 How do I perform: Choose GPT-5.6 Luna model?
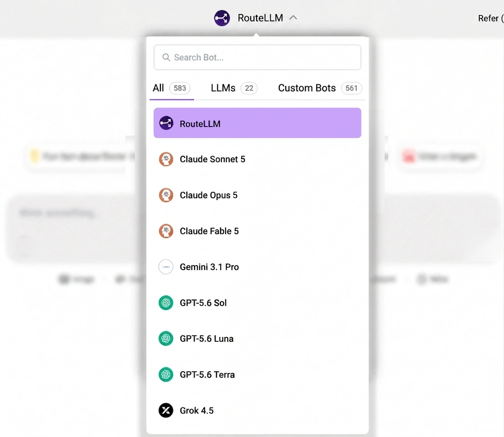[x=257, y=339]
